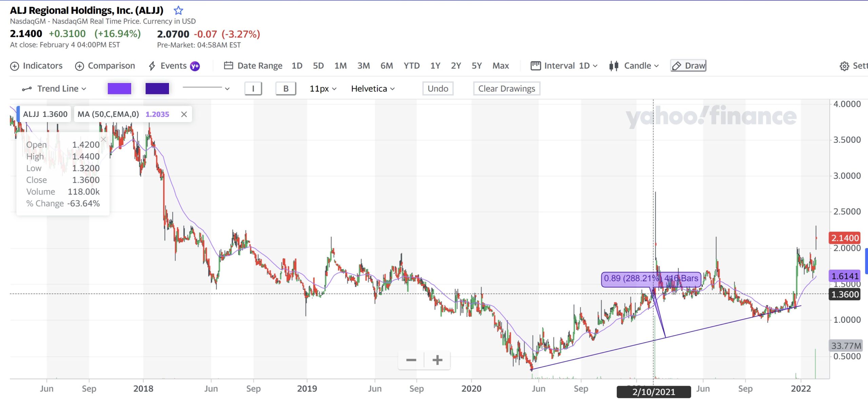Toggle italic text formatting

pos(253,88)
